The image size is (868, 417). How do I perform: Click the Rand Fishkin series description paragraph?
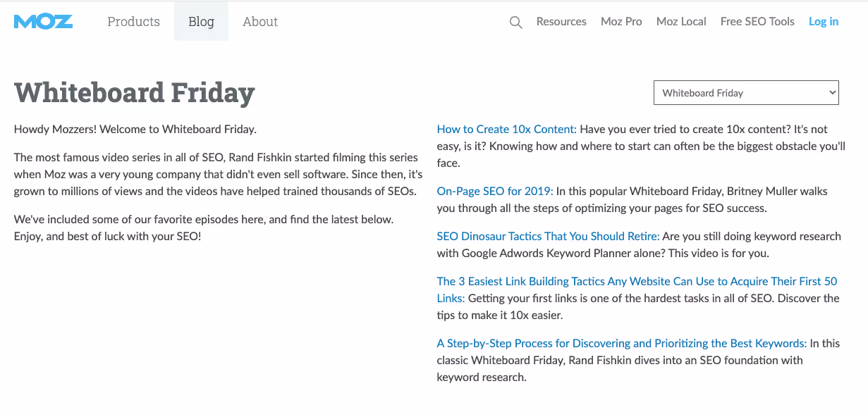[x=219, y=174]
